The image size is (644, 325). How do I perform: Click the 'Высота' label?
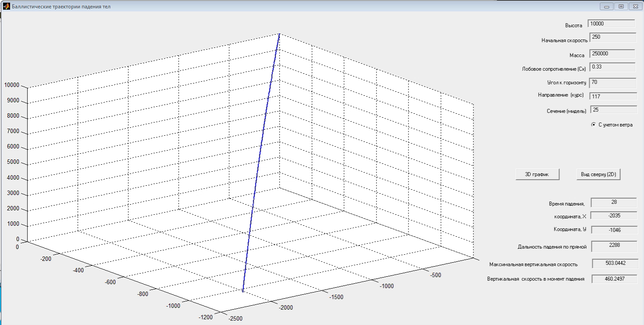[x=574, y=25]
